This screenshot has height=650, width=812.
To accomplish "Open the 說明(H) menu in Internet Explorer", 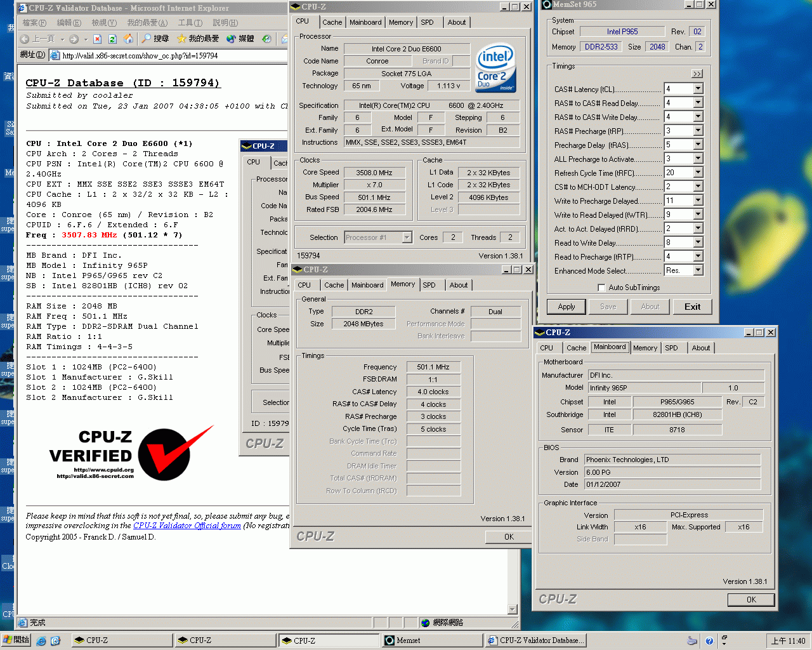I will tap(225, 22).
